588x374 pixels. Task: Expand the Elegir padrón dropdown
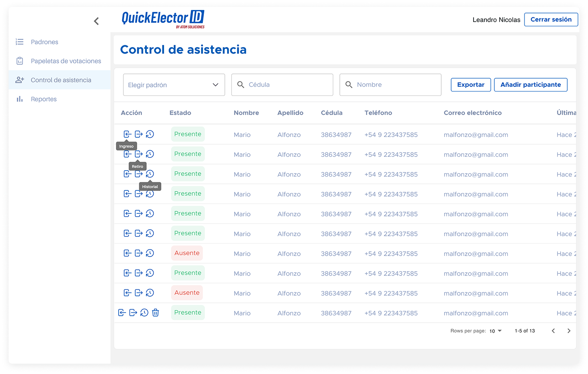pos(174,85)
